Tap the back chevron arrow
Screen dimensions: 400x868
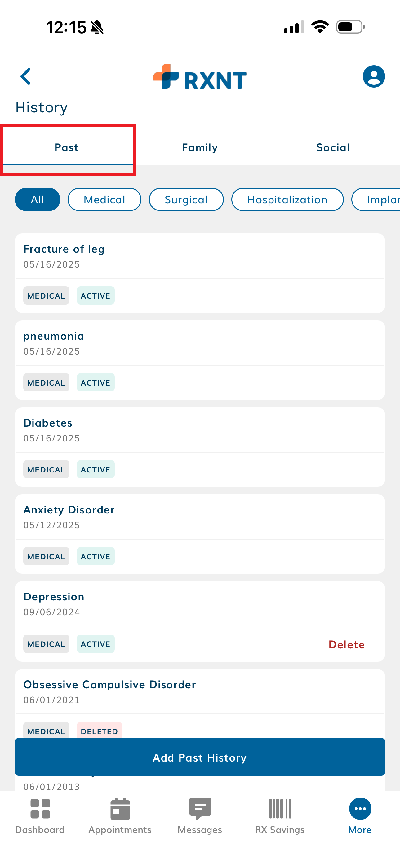26,76
